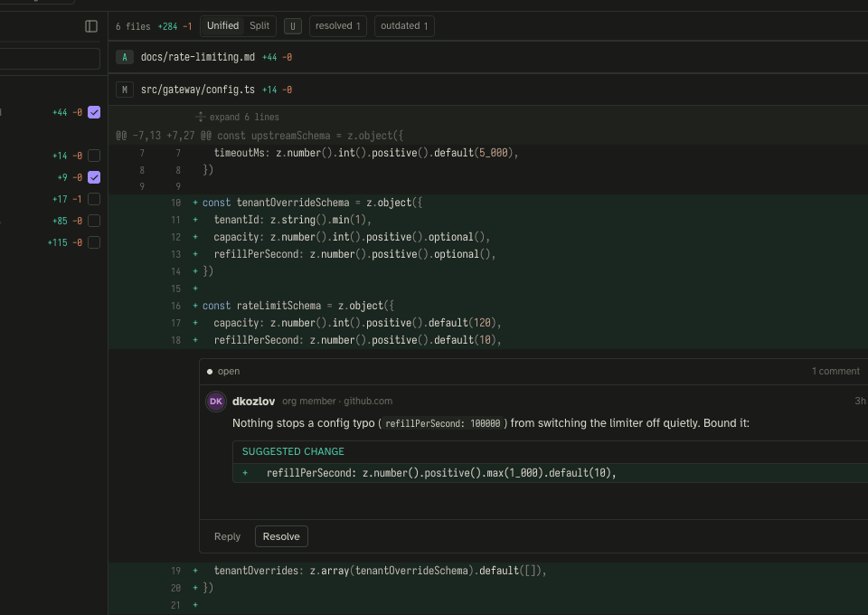The height and width of the screenshot is (615, 868).
Task: Switch to the Split diff view
Action: tap(259, 26)
